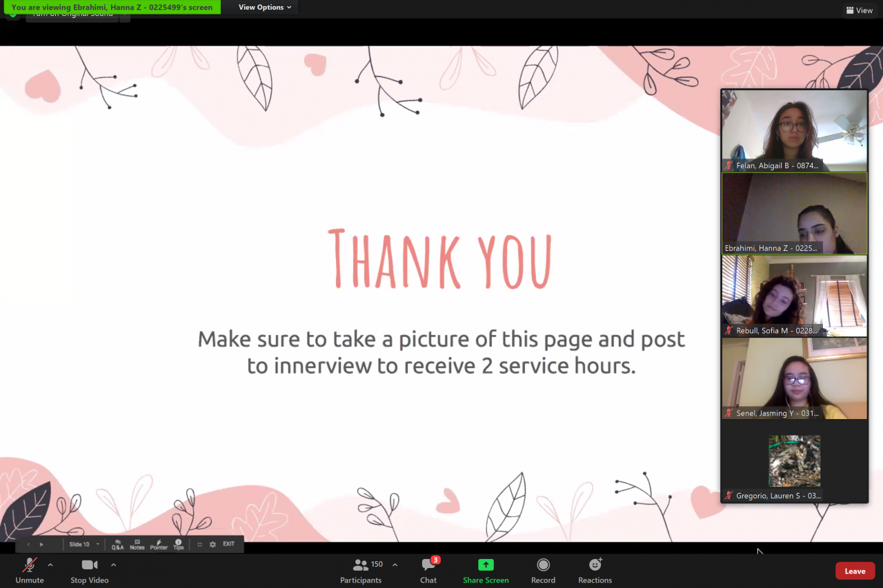Screen dimensions: 883x588
Task: Click the View layout button
Action: click(860, 10)
